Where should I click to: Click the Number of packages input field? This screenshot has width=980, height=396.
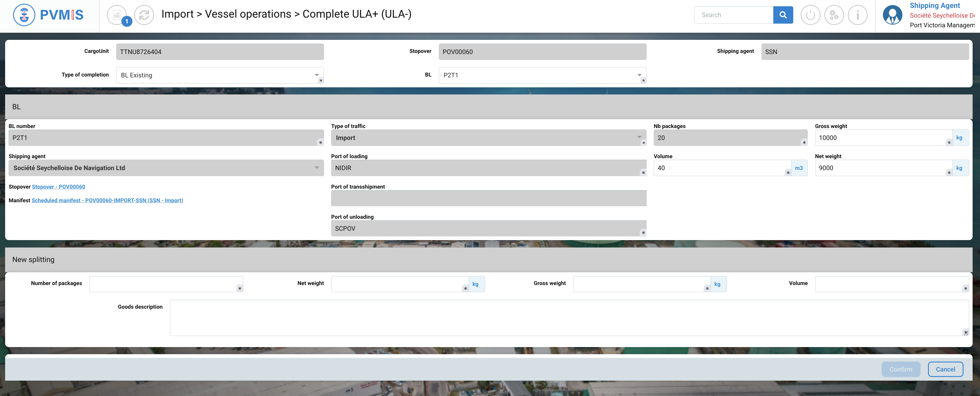(x=165, y=284)
